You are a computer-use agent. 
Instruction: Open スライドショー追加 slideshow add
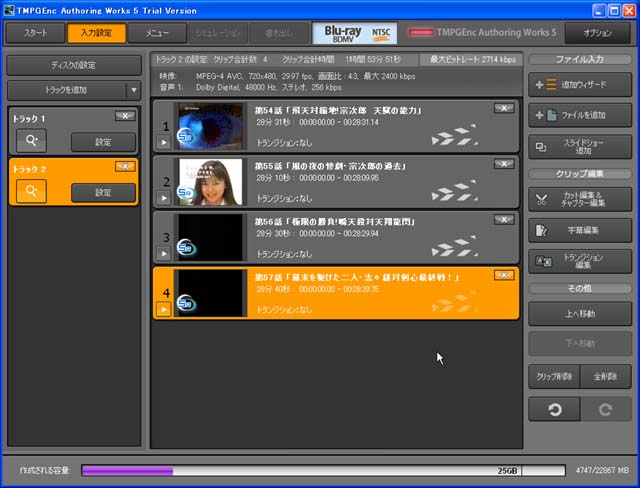[580, 147]
